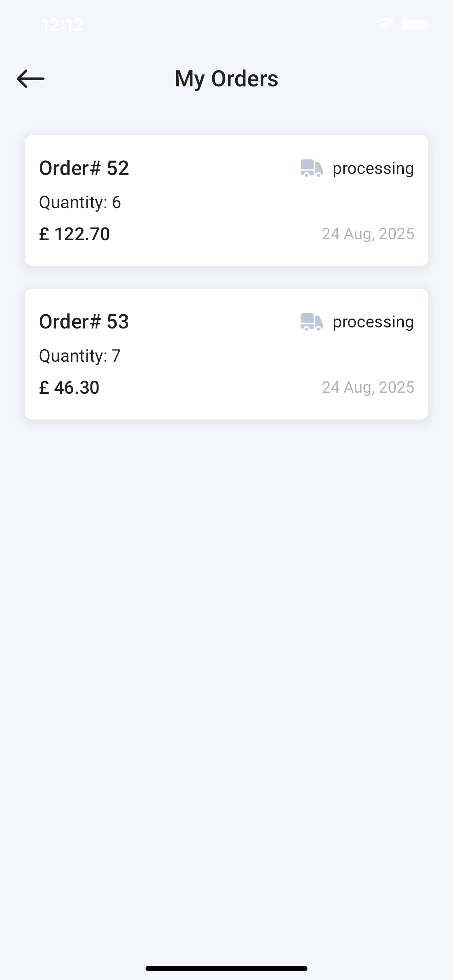
Task: Tap the 12:12 clock in status bar
Action: (x=62, y=25)
